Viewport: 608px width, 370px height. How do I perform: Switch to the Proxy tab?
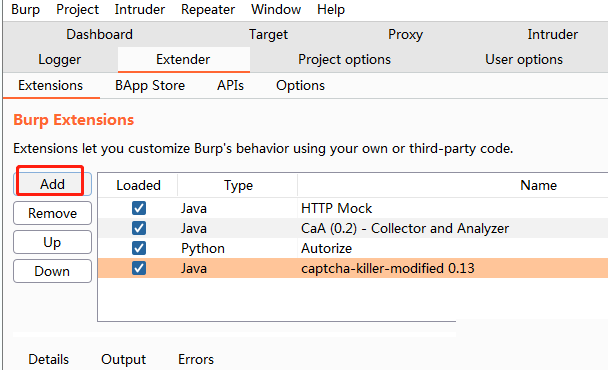405,34
